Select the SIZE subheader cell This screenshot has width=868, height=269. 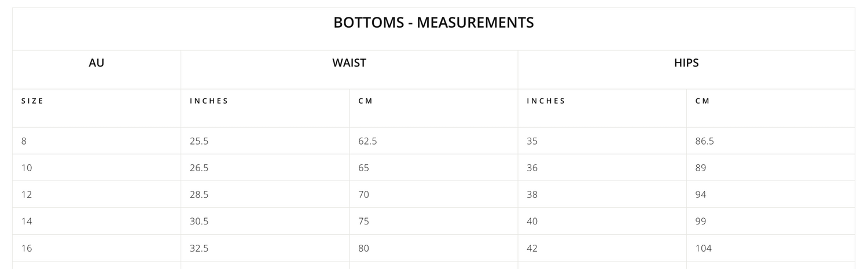pyautogui.click(x=32, y=101)
